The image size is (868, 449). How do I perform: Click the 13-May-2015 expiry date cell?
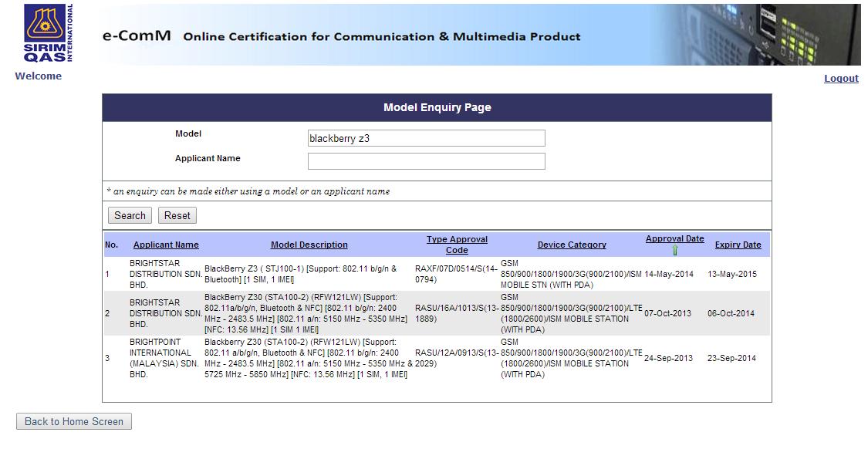click(732, 274)
